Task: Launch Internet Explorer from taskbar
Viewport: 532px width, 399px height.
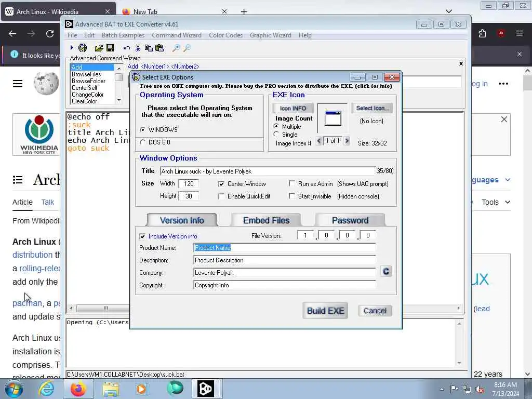Action: coord(46,389)
